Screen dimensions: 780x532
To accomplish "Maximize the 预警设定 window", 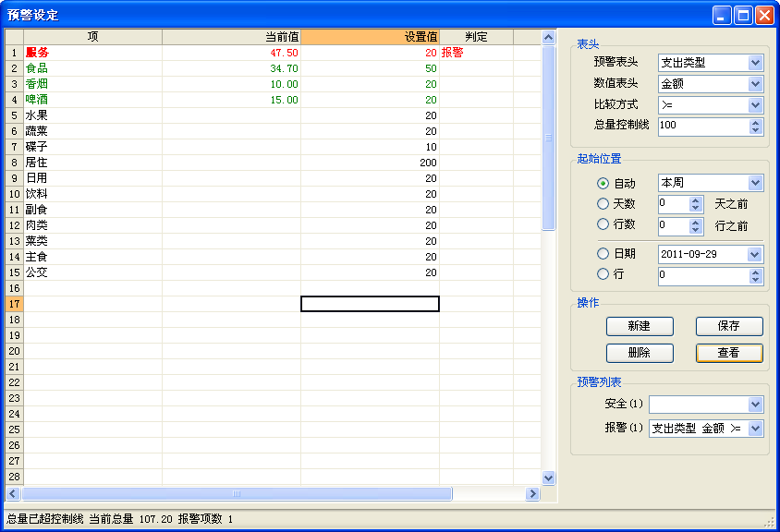I will coord(743,16).
